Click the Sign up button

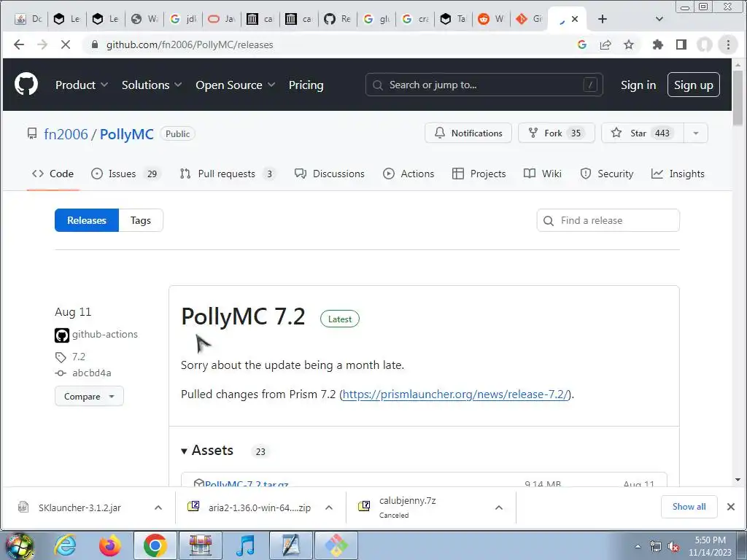[x=693, y=85]
